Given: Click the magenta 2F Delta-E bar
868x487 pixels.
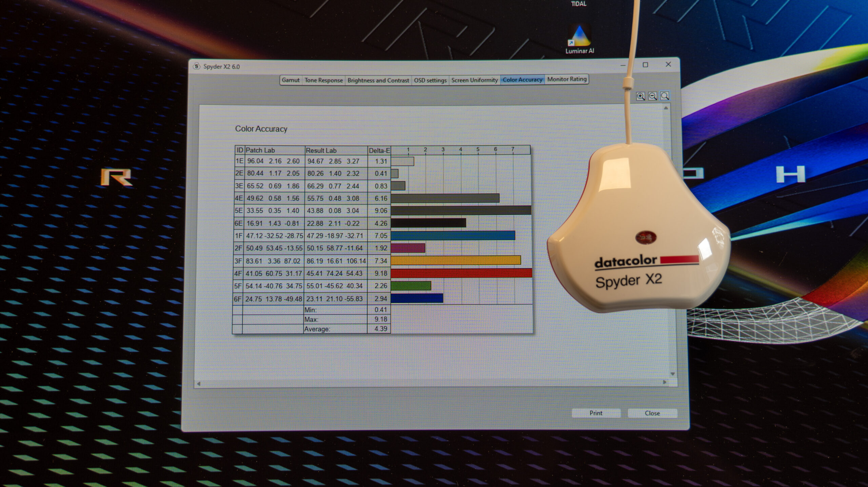Looking at the screenshot, I should click(408, 248).
